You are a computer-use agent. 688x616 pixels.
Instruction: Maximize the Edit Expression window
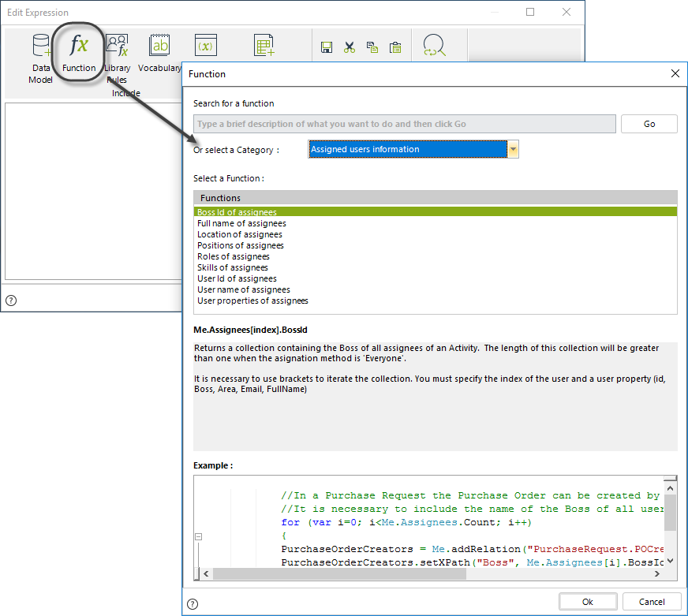530,13
